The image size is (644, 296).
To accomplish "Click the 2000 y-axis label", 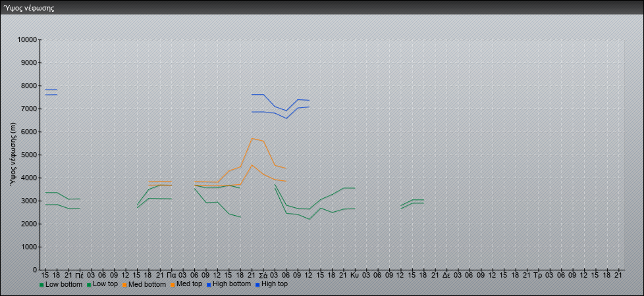I will [x=29, y=224].
